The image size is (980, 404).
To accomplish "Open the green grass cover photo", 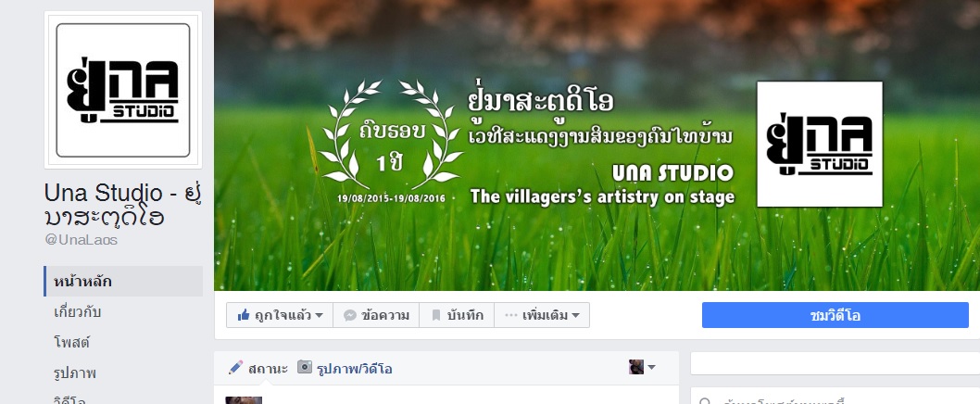I will coord(597,145).
